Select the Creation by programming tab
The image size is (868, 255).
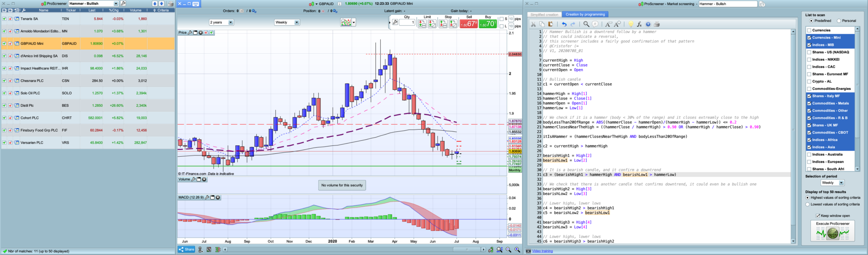tap(585, 14)
